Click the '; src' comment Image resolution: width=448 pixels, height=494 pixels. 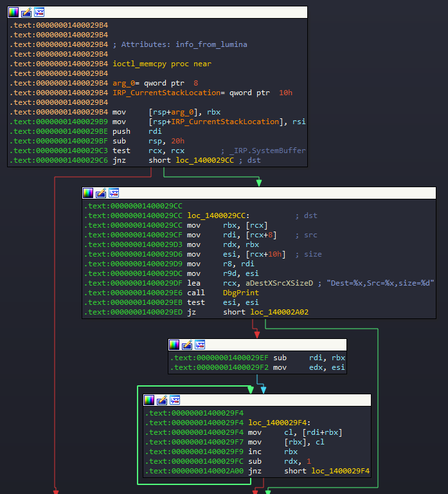[x=306, y=235]
